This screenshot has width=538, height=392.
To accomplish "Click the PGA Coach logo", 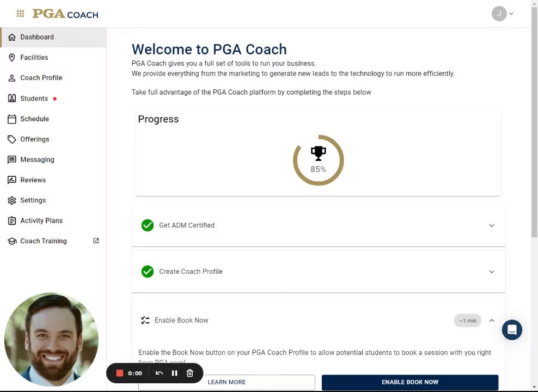I will (65, 14).
